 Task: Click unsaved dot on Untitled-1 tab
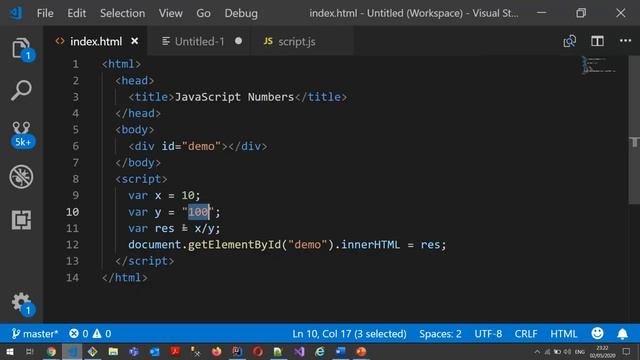coord(238,41)
